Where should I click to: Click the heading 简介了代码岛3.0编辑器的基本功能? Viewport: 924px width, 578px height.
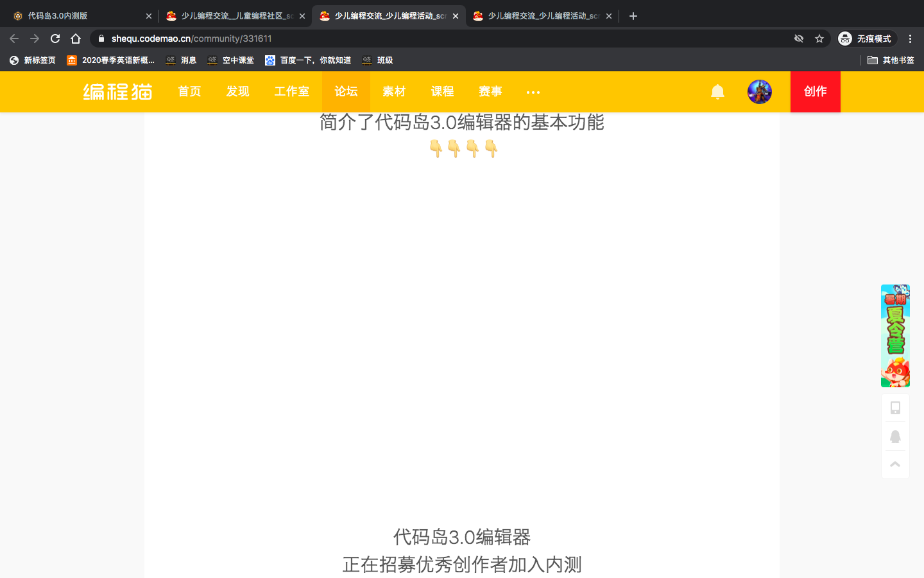click(462, 122)
